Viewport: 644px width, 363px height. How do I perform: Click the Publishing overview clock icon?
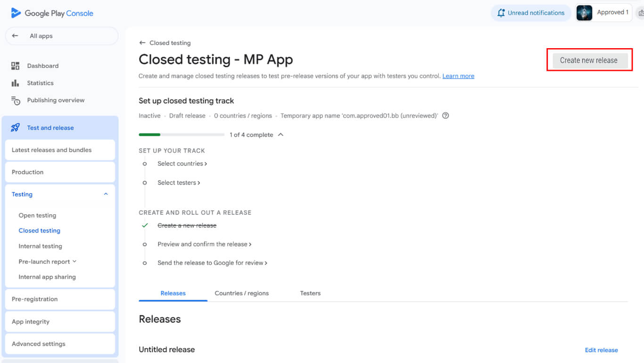click(16, 101)
